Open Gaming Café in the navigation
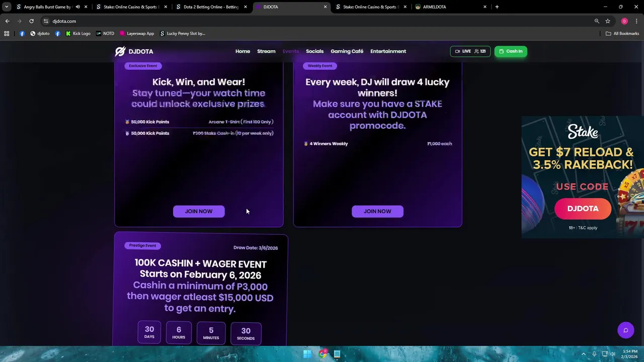Screen dimensions: 644x362 pos(347,51)
